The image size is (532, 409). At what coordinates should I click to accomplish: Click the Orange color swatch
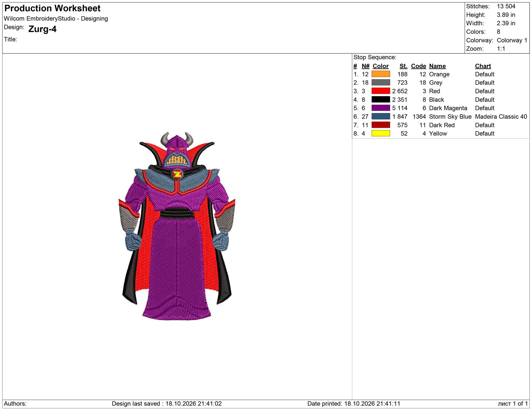[380, 74]
